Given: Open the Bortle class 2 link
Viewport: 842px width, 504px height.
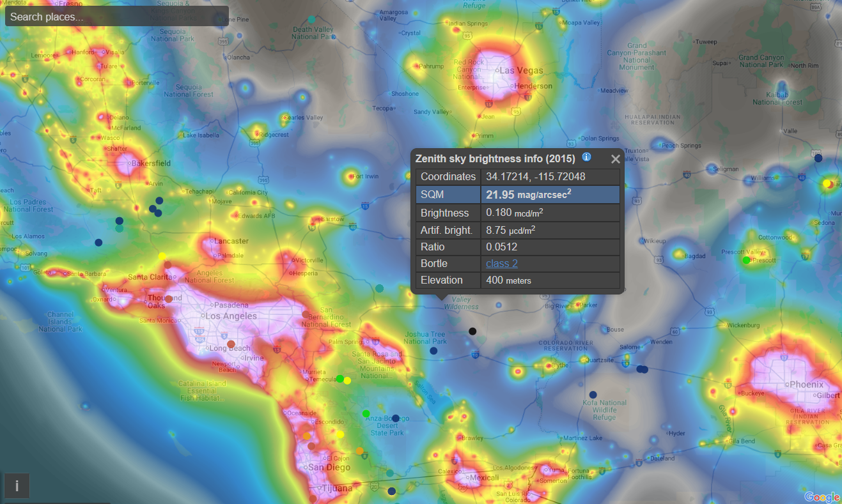Looking at the screenshot, I should (x=502, y=263).
